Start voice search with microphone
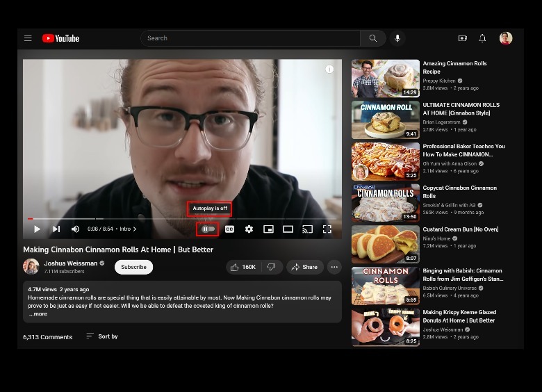Viewport: 542px width, 392px height. tap(397, 38)
